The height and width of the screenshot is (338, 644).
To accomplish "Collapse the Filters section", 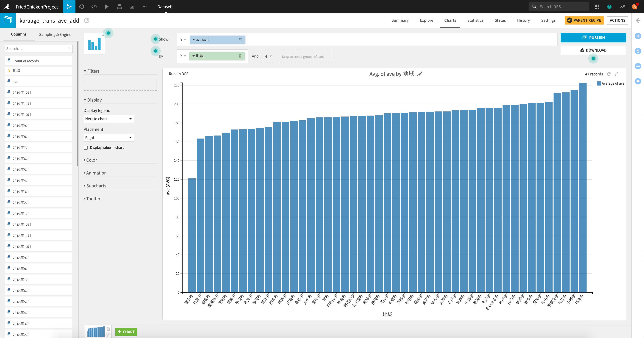I will [93, 71].
